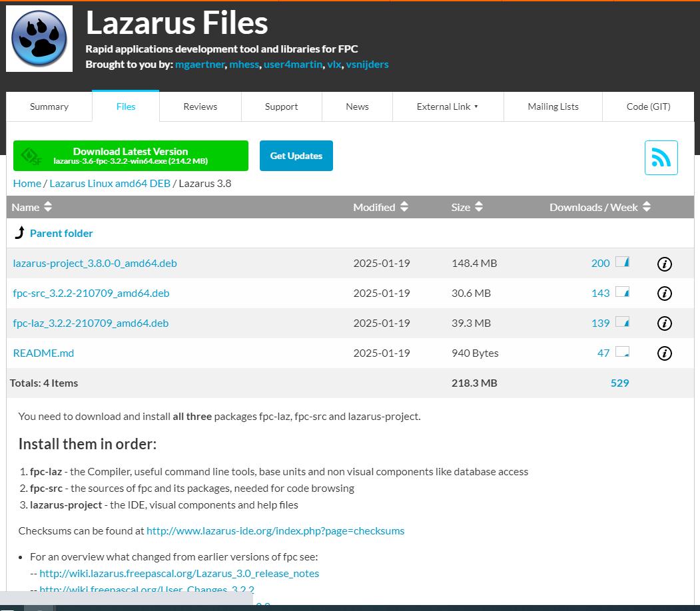The image size is (700, 611).
Task: Sort file list by Size column
Action: tap(467, 207)
